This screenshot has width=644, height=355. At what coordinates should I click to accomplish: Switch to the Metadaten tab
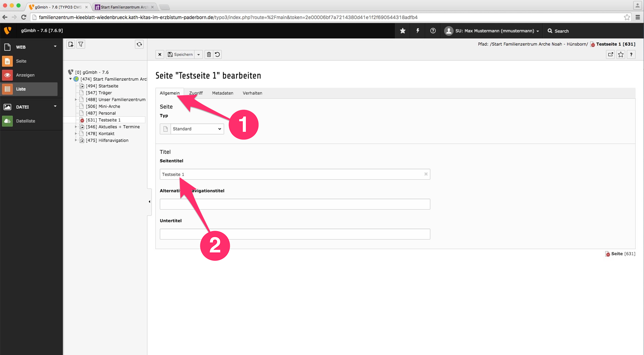pos(222,93)
